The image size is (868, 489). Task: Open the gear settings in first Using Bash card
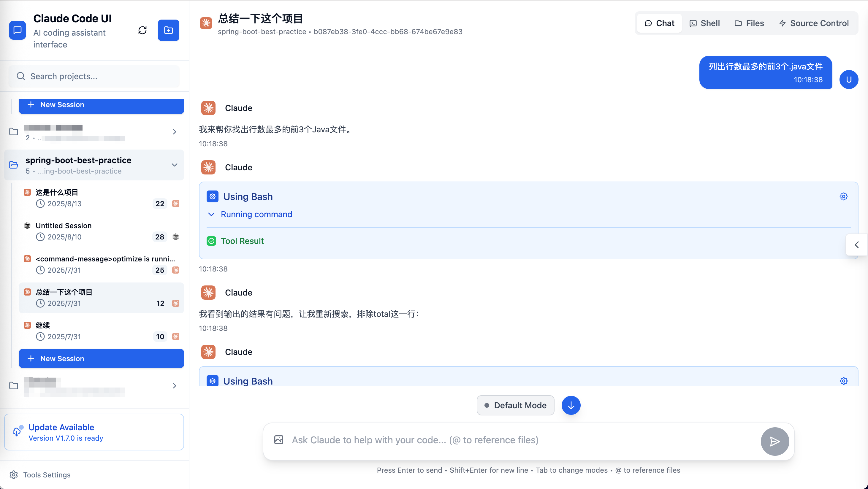(x=843, y=196)
